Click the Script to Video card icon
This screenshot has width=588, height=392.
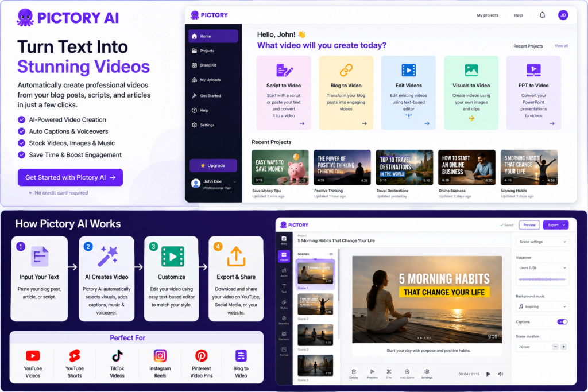tap(284, 70)
